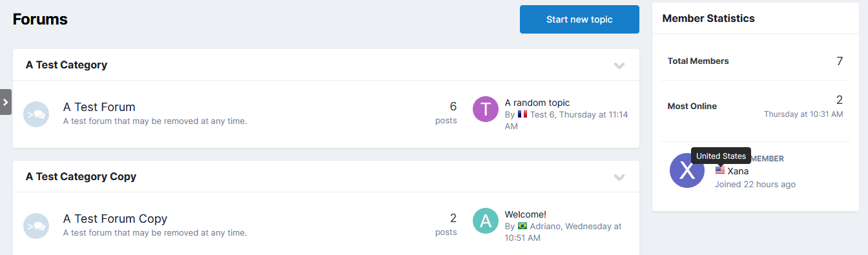This screenshot has width=868, height=255.
Task: Open the X avatar of member Xana
Action: pyautogui.click(x=687, y=170)
